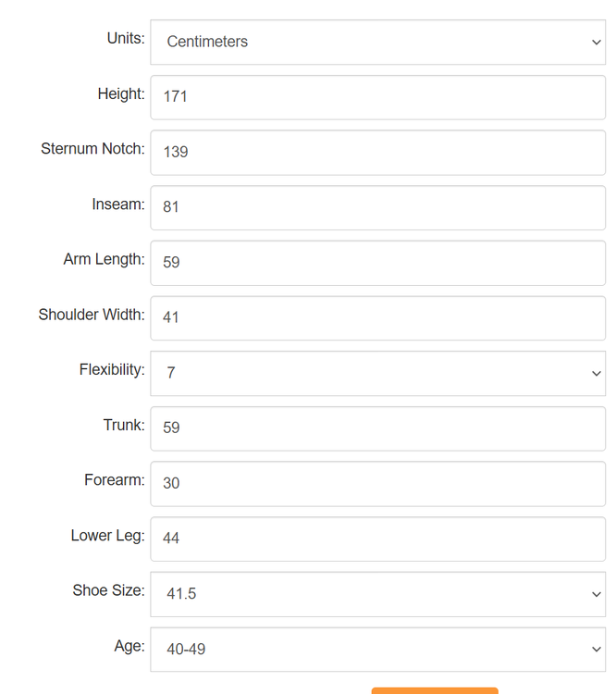
Task: Select the Inseam input field
Action: pyautogui.click(x=377, y=207)
